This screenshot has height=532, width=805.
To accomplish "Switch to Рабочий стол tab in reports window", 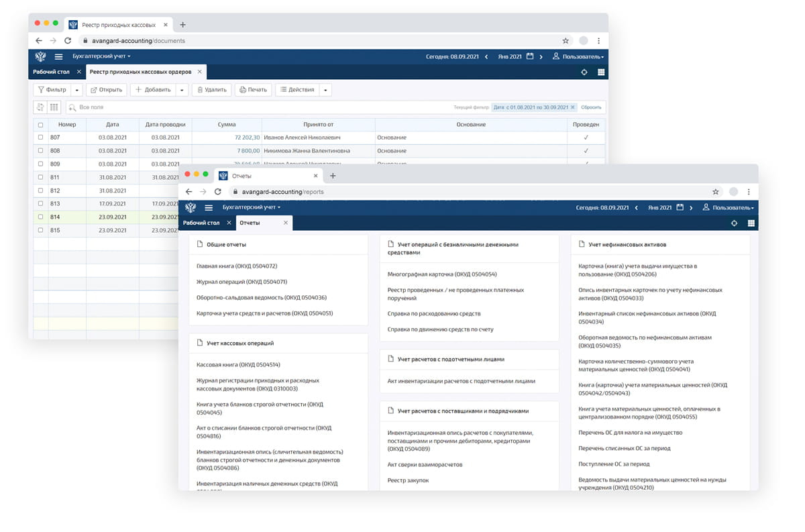I will (201, 223).
